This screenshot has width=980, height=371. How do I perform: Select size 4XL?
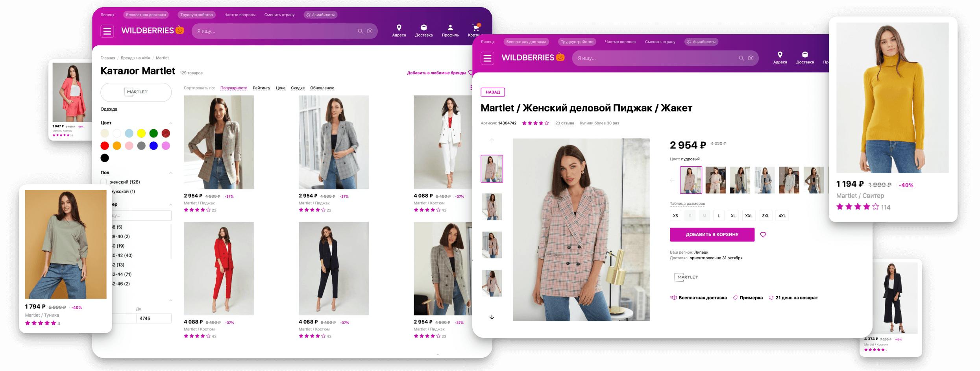point(782,216)
